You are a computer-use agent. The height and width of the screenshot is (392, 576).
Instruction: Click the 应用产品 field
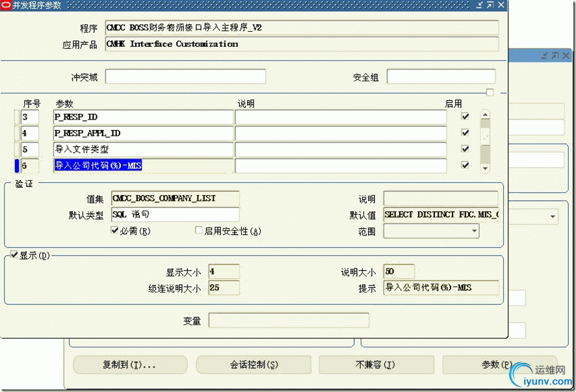point(302,44)
